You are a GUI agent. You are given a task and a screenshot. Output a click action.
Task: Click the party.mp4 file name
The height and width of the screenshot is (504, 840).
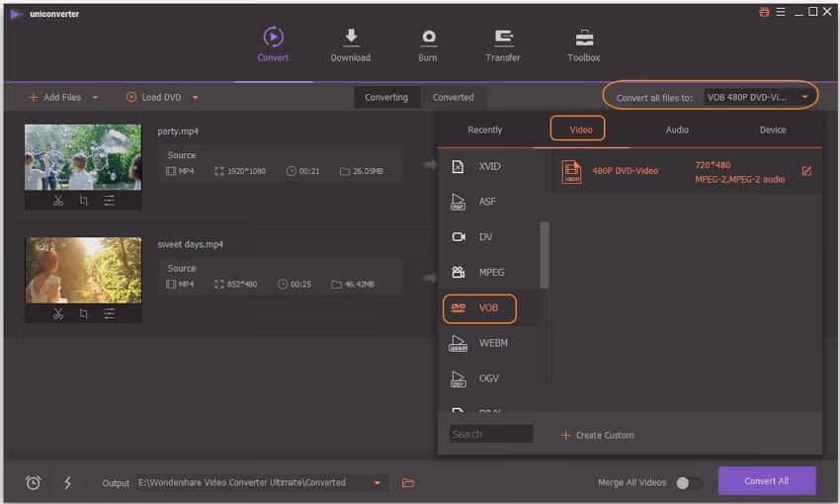click(178, 131)
